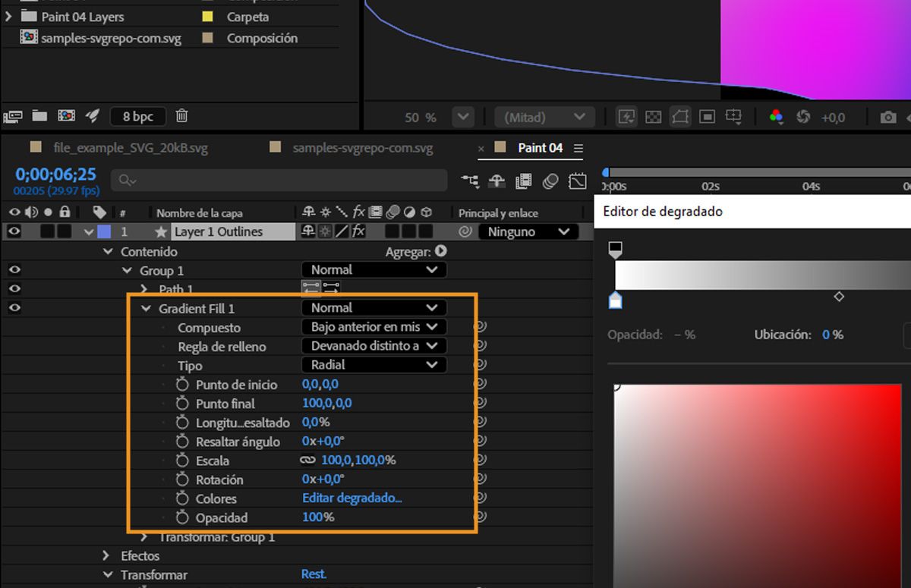
Task: Expand the Efectos group
Action: point(107,555)
